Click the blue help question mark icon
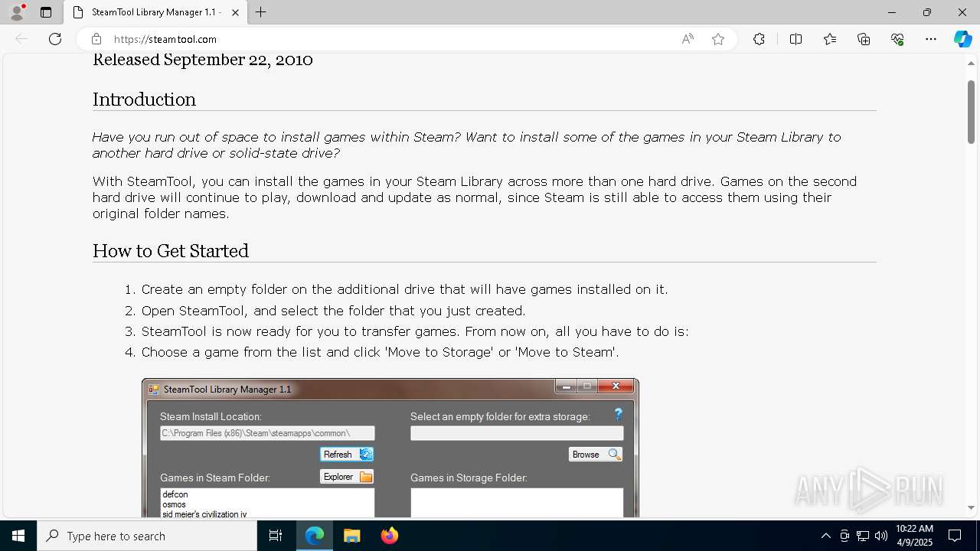This screenshot has height=551, width=980. click(619, 414)
